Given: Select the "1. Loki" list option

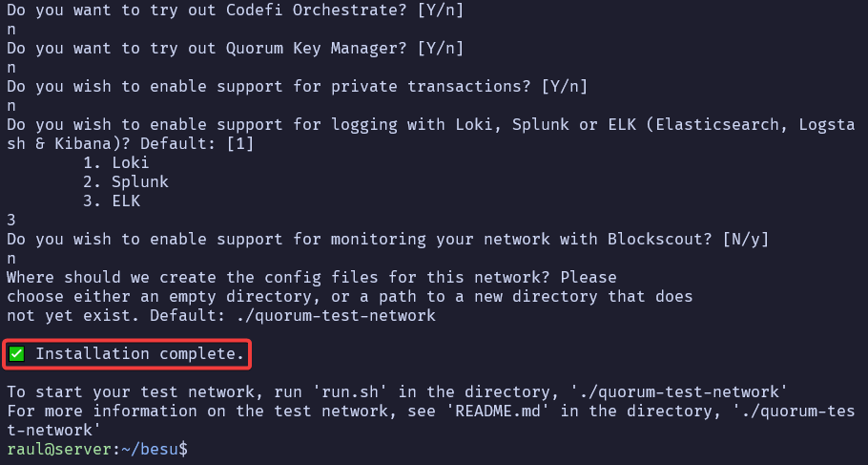Looking at the screenshot, I should click(115, 162).
